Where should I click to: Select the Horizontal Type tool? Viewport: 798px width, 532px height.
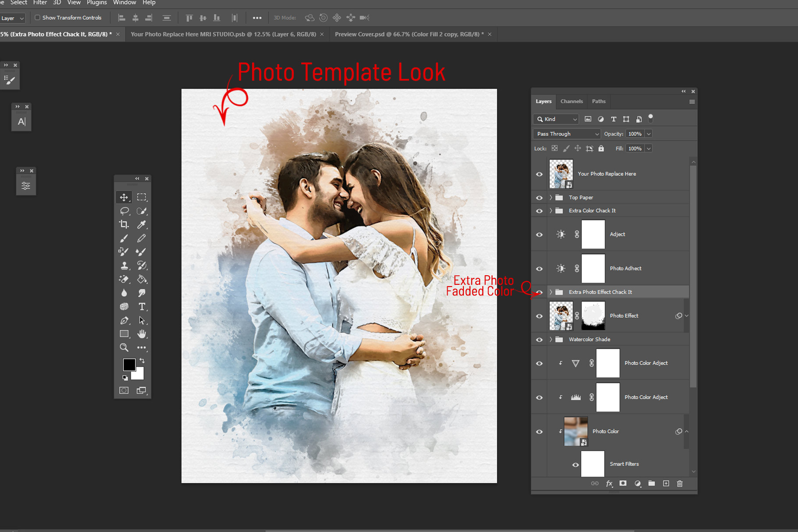(x=142, y=306)
